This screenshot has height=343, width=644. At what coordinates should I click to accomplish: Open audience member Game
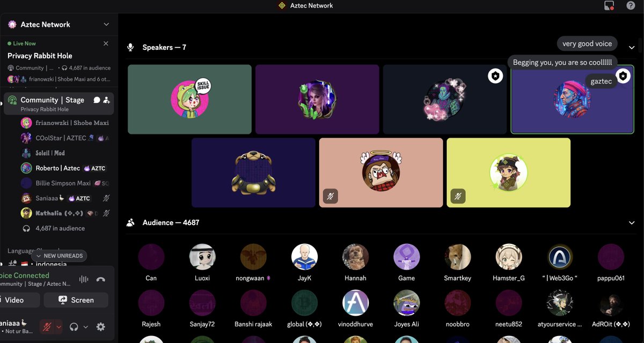point(406,263)
